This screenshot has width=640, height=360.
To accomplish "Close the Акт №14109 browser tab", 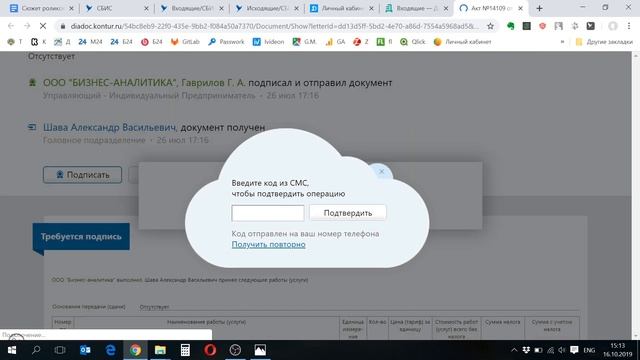I will (x=520, y=8).
